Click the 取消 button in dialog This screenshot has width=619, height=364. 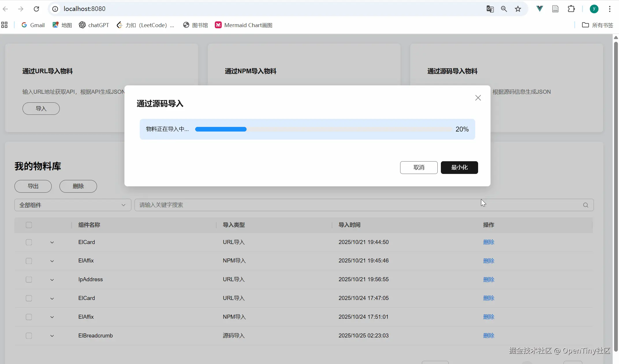click(419, 168)
